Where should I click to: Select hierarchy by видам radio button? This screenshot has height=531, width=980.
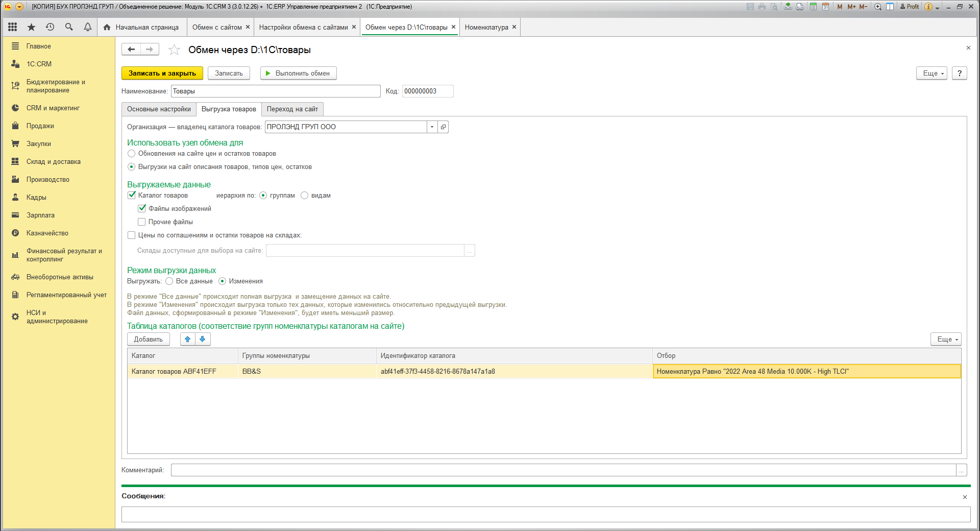pos(305,196)
